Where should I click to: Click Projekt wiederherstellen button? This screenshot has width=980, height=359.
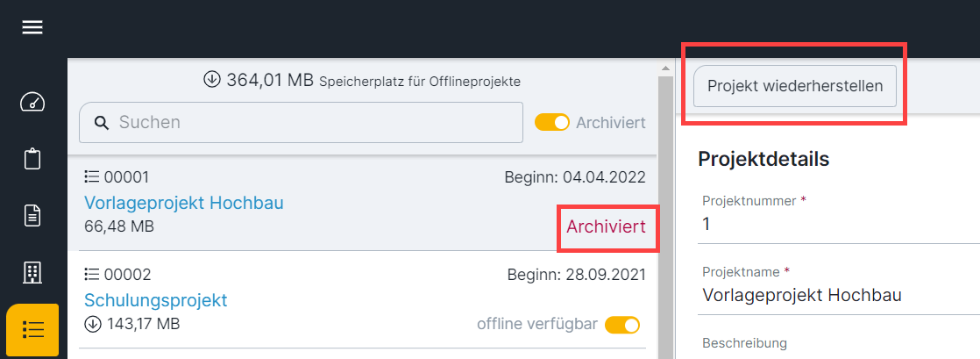(795, 86)
